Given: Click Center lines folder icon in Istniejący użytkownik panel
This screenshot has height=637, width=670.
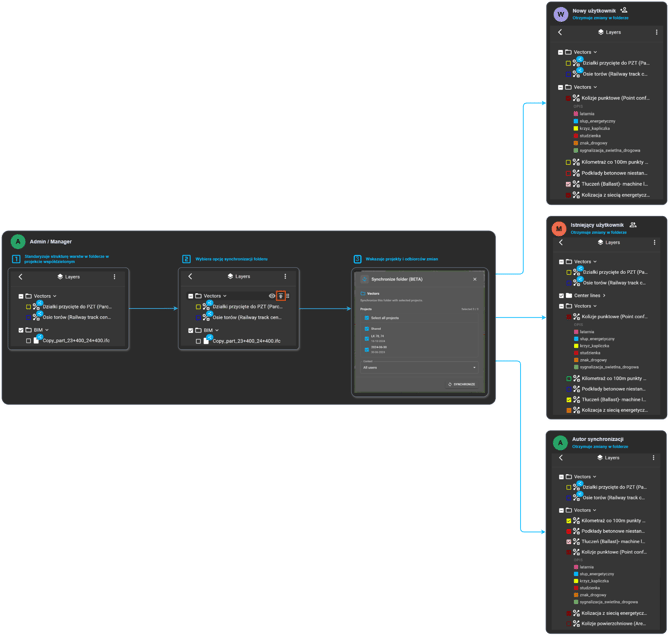Looking at the screenshot, I should pos(569,296).
